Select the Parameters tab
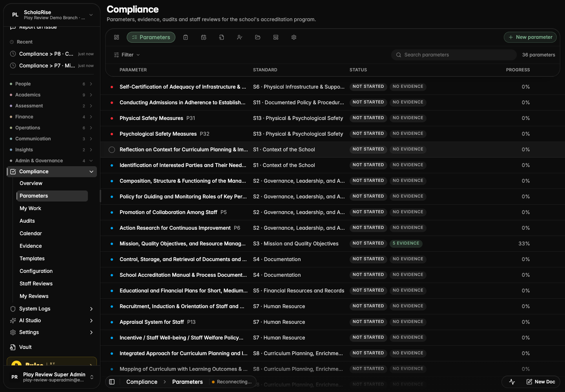 coord(151,37)
